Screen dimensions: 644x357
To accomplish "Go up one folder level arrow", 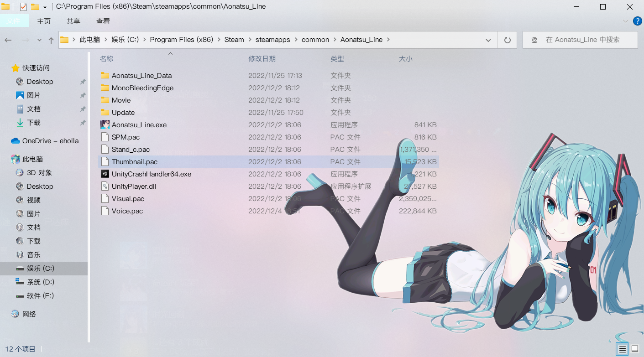I will [51, 40].
